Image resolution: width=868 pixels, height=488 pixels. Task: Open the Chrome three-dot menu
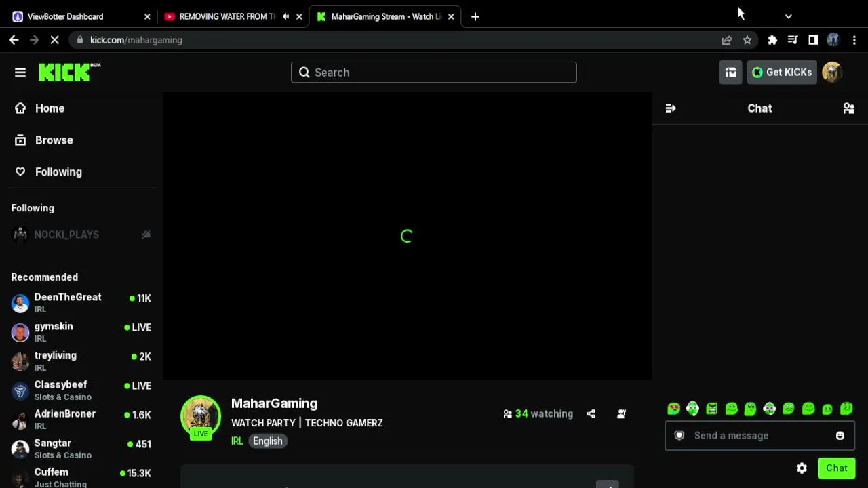(854, 40)
